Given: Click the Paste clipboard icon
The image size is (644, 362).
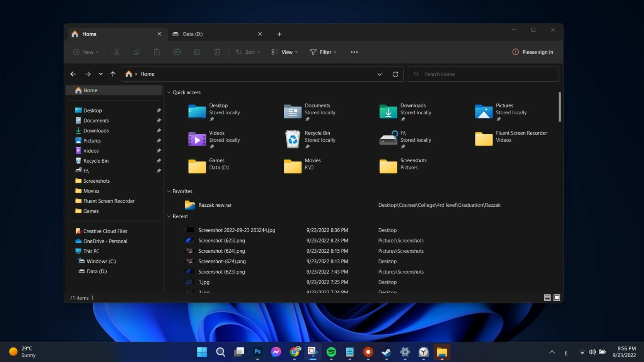Looking at the screenshot, I should (x=157, y=52).
